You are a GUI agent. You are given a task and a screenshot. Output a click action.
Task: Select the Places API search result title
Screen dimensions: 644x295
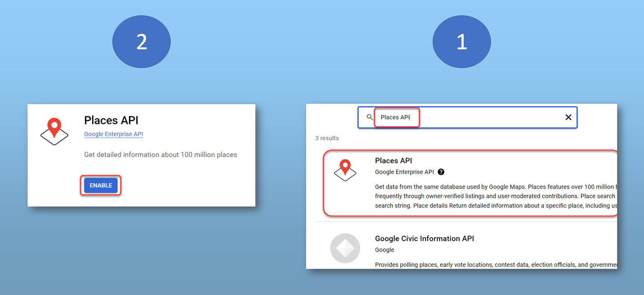(393, 161)
